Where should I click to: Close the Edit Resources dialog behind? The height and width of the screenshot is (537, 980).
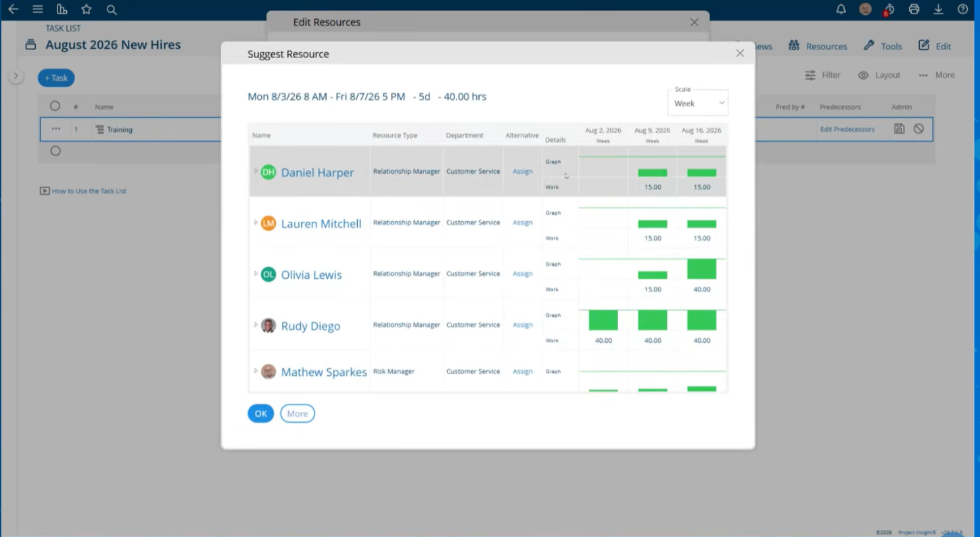tap(695, 22)
